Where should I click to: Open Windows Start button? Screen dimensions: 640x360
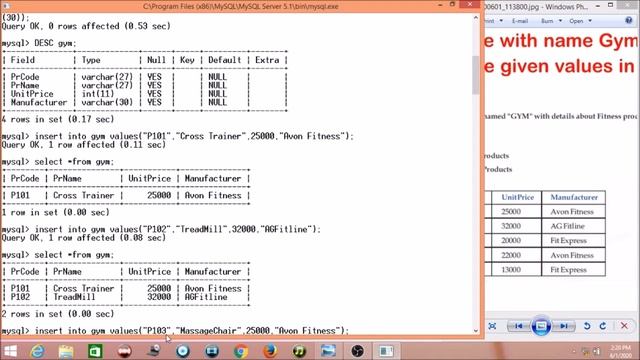(x=10, y=351)
